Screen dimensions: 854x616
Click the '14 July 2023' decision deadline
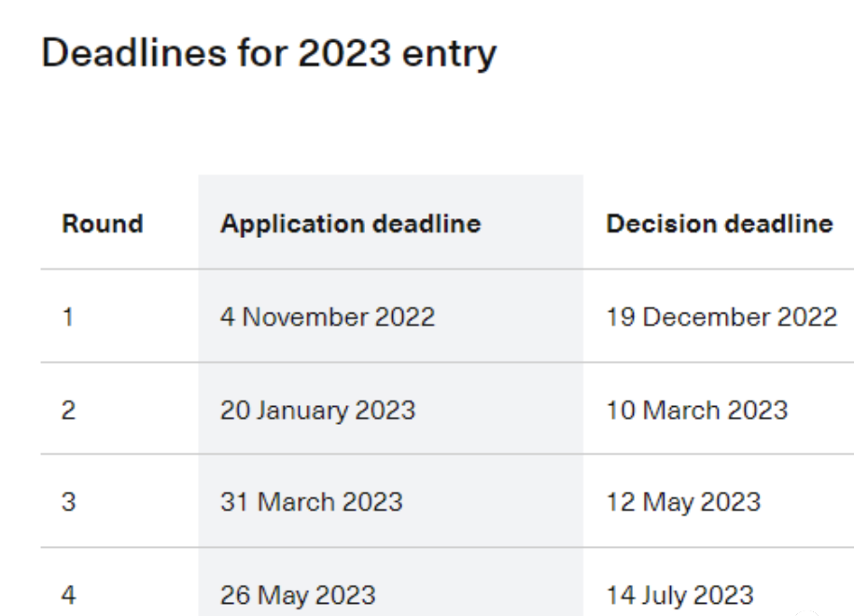[x=680, y=594]
